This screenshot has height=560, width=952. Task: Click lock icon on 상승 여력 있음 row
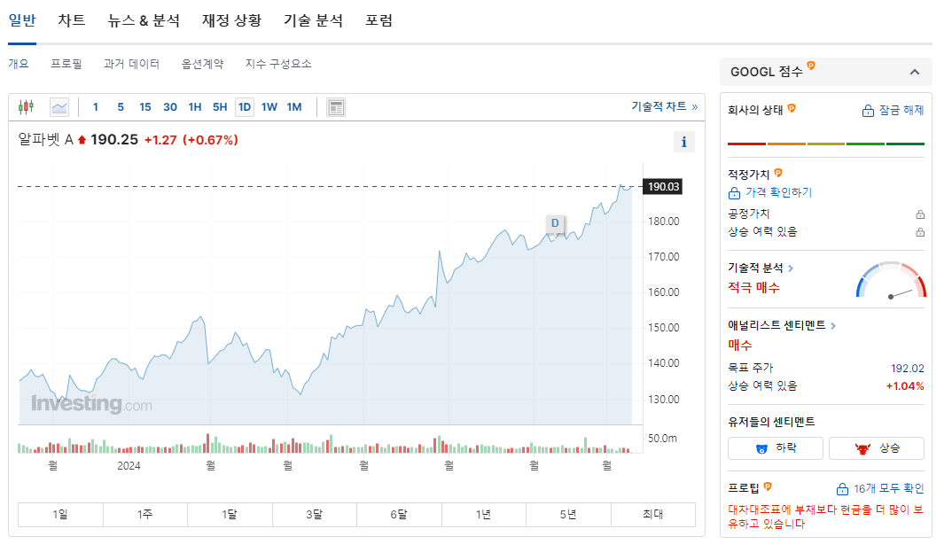(x=920, y=232)
